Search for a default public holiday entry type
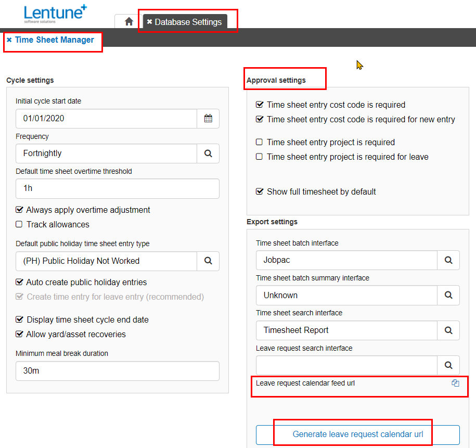The width and height of the screenshot is (476, 448). tap(208, 261)
